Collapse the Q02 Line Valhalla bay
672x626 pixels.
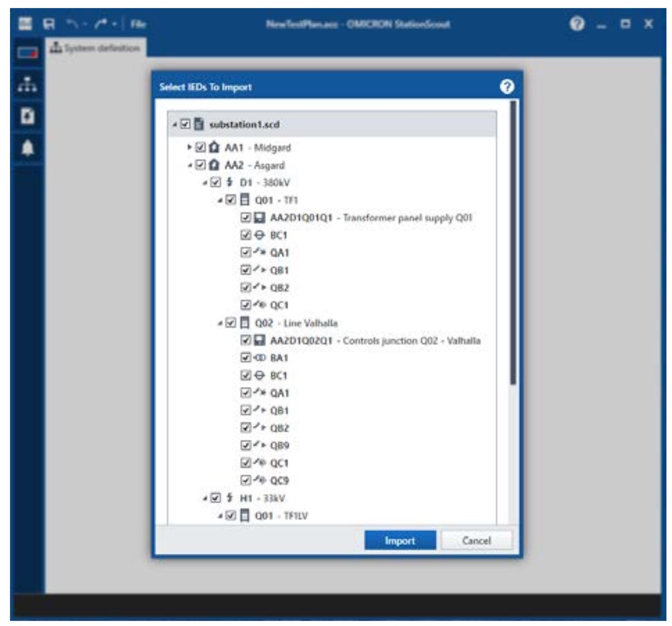220,323
